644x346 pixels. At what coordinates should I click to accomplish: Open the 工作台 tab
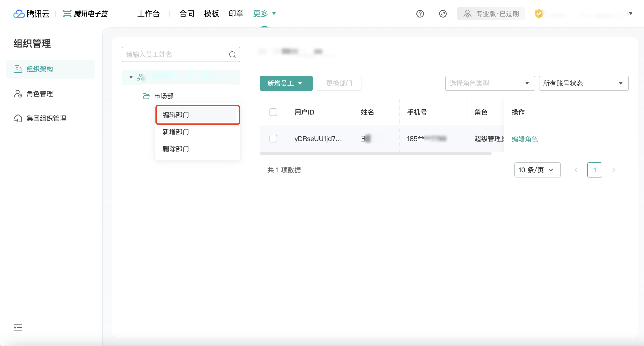[149, 13]
